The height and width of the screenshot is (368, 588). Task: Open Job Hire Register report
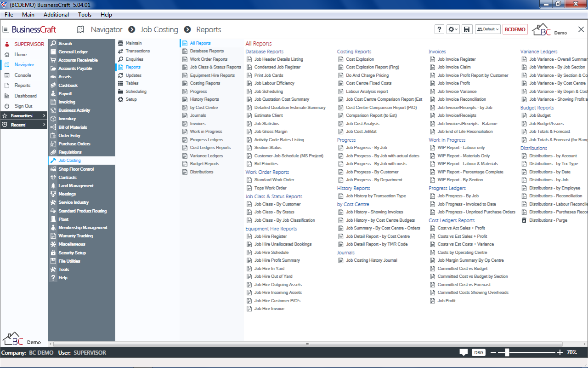[271, 236]
